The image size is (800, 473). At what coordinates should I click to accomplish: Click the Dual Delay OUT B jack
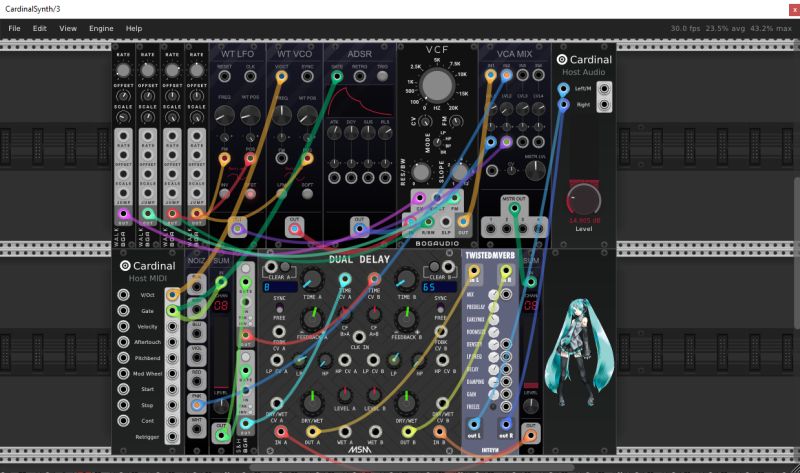pos(407,432)
